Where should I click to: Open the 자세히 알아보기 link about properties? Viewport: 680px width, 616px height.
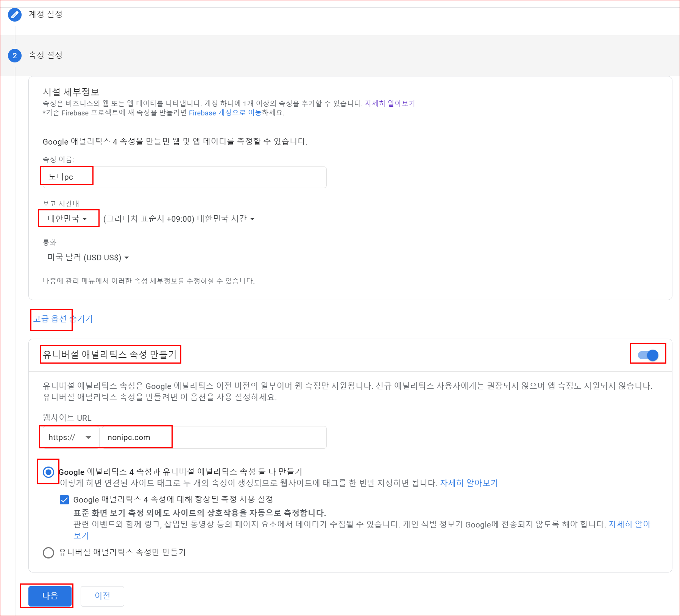[x=390, y=103]
